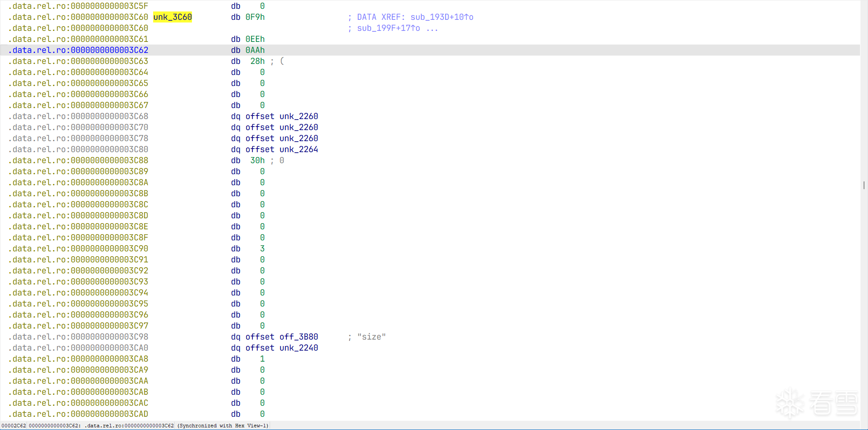
Task: Click the "size" comment string
Action: (372, 337)
